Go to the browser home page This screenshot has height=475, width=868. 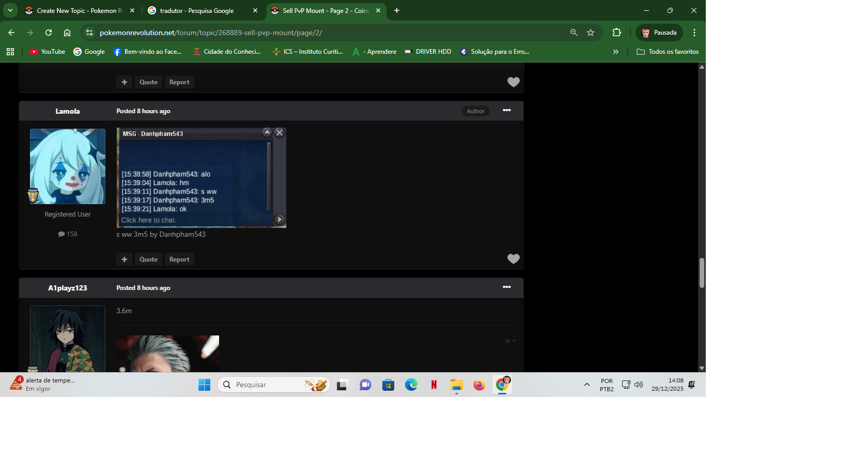(x=67, y=33)
